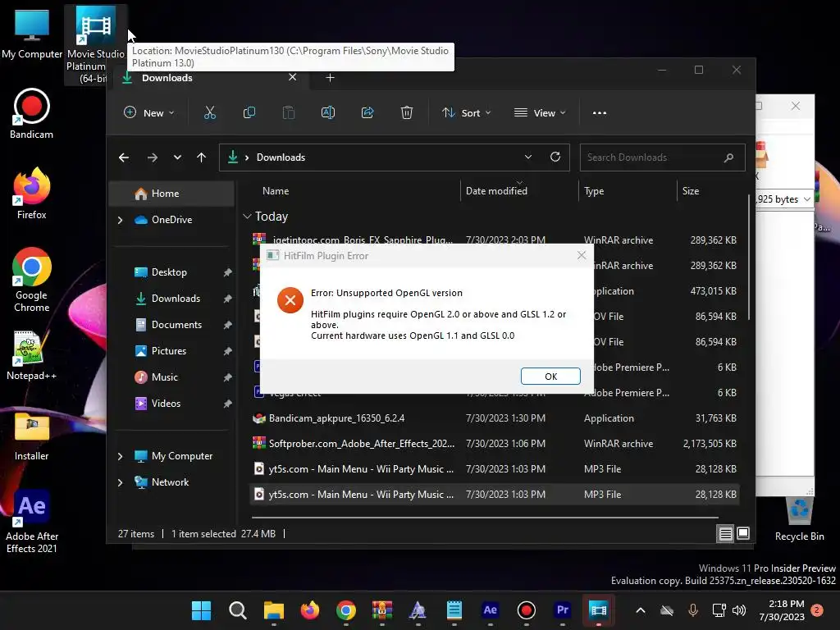This screenshot has height=630, width=840.
Task: Close the Downloads tab
Action: (x=293, y=77)
